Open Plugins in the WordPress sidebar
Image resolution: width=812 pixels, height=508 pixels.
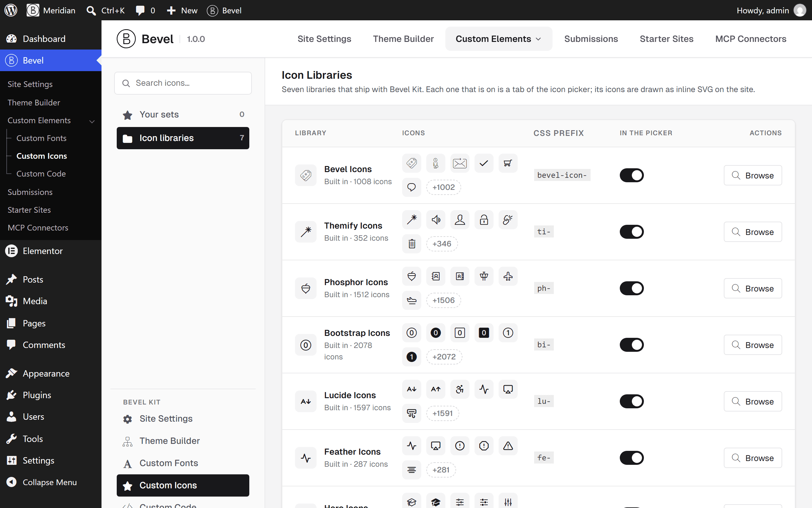37,395
